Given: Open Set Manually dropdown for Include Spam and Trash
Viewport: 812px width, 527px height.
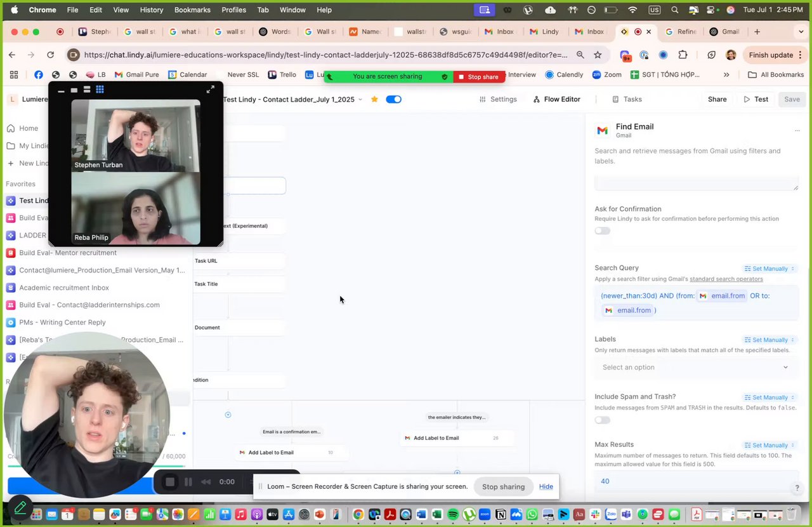Looking at the screenshot, I should 769,397.
